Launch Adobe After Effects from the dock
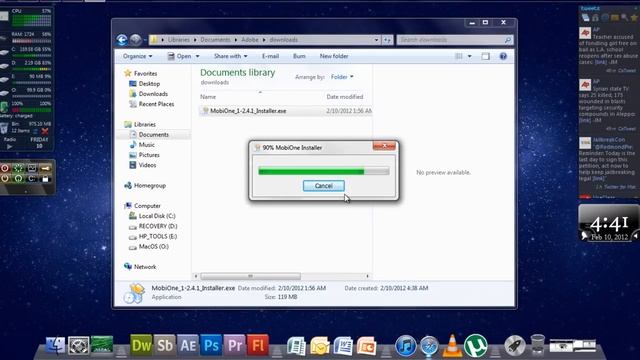Screen dimensions: 640x360 (x=188, y=345)
